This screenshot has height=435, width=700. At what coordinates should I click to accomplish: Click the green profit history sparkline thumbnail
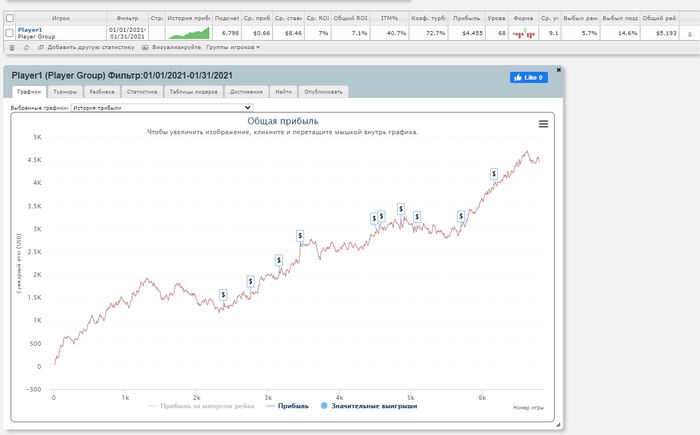click(x=189, y=33)
